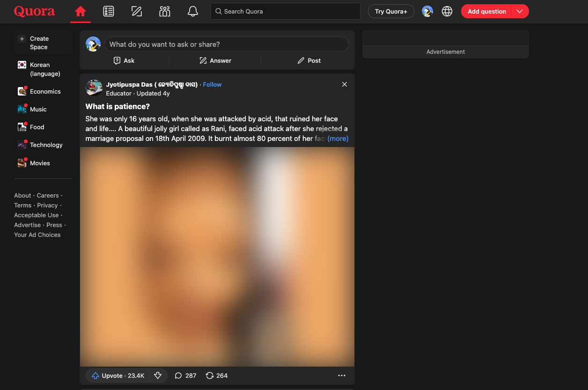Open the Korean (language) space
Screen dimensions: 588x390
[43, 69]
